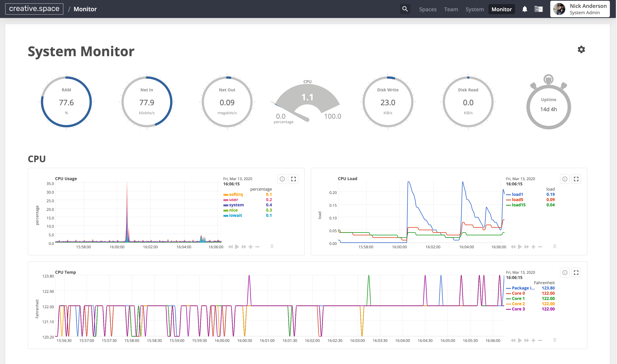Click CPU Temp chart resize handle
The width and height of the screenshot is (617, 364).
click(x=555, y=340)
